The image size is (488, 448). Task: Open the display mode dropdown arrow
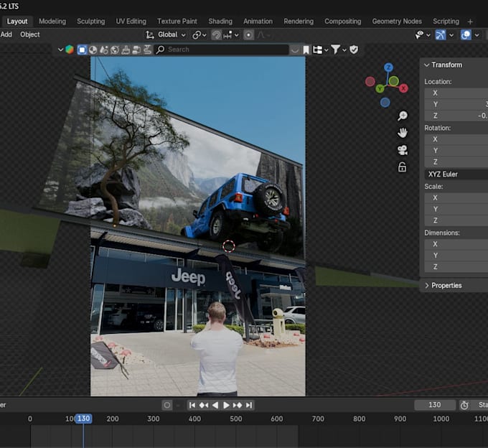(326, 50)
